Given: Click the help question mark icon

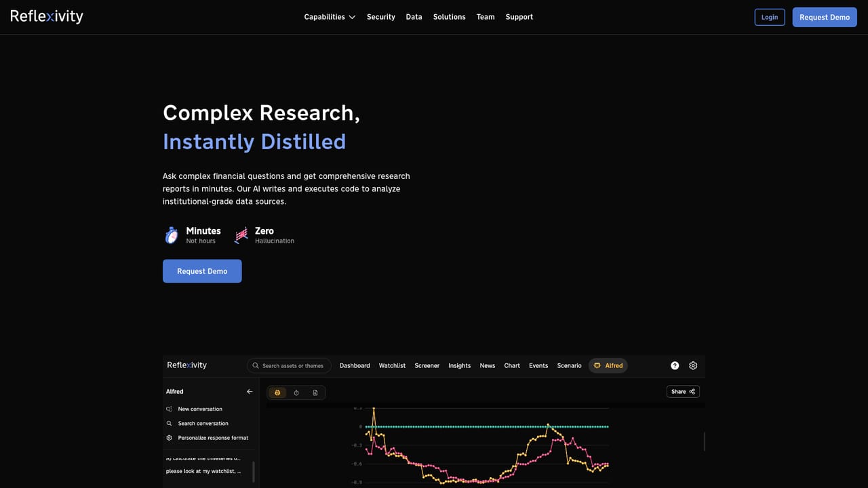Looking at the screenshot, I should point(675,365).
